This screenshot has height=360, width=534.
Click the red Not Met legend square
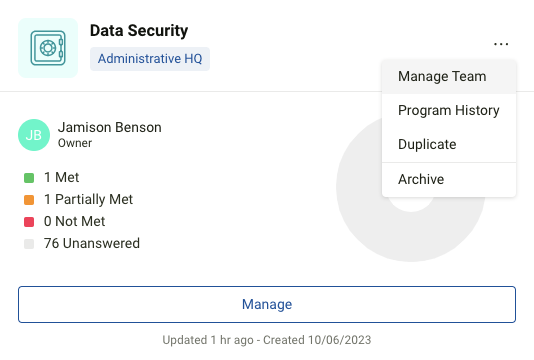coord(29,222)
